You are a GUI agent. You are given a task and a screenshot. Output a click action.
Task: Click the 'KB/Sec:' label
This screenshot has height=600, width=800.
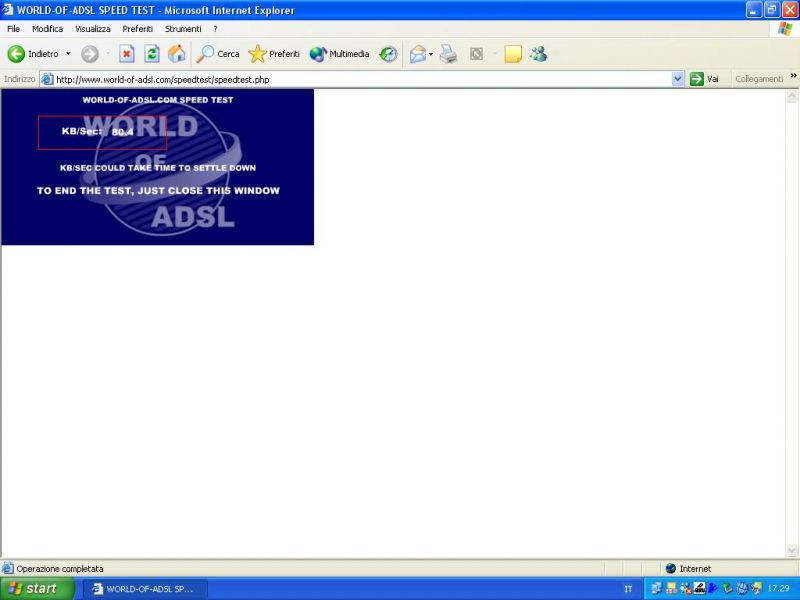tap(82, 131)
